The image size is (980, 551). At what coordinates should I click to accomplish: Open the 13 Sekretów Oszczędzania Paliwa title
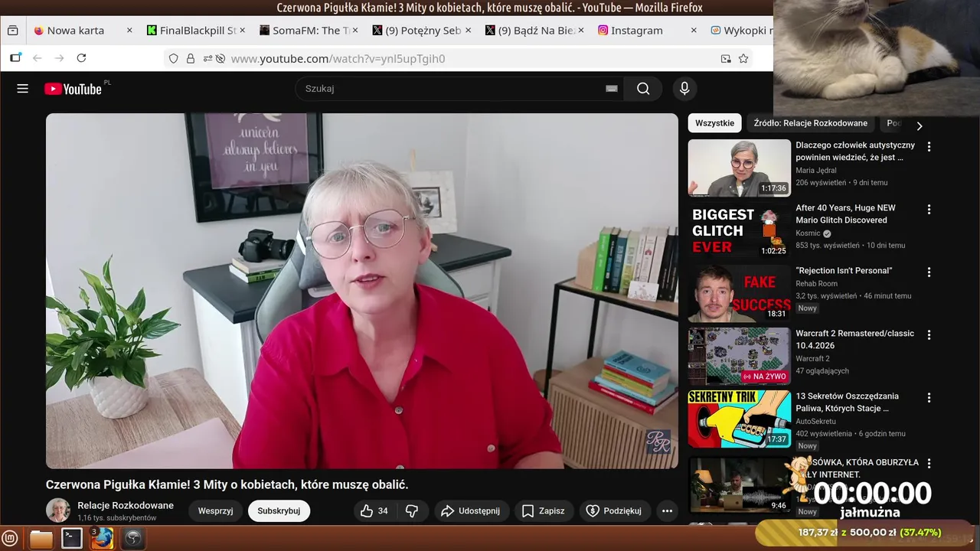click(x=847, y=402)
